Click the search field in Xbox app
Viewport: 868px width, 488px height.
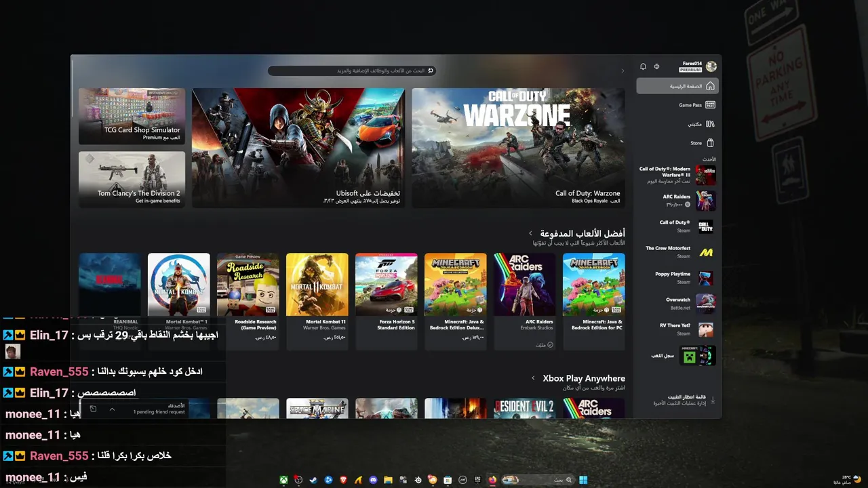(351, 70)
